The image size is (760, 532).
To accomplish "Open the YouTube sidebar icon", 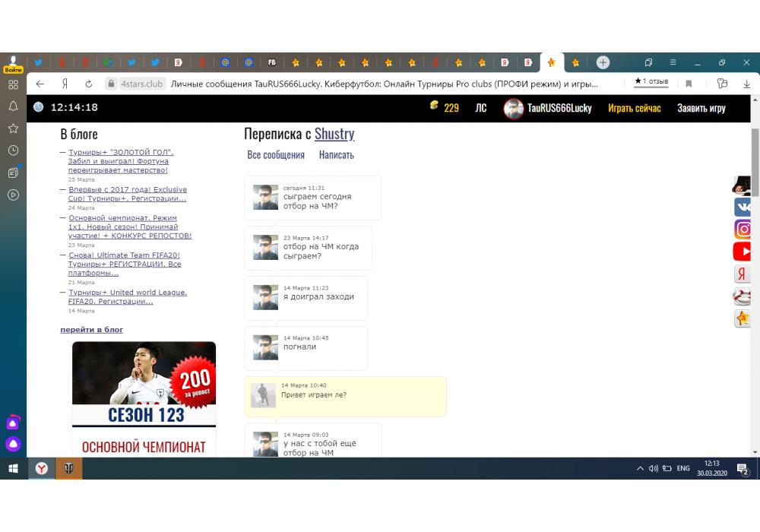I will [743, 251].
